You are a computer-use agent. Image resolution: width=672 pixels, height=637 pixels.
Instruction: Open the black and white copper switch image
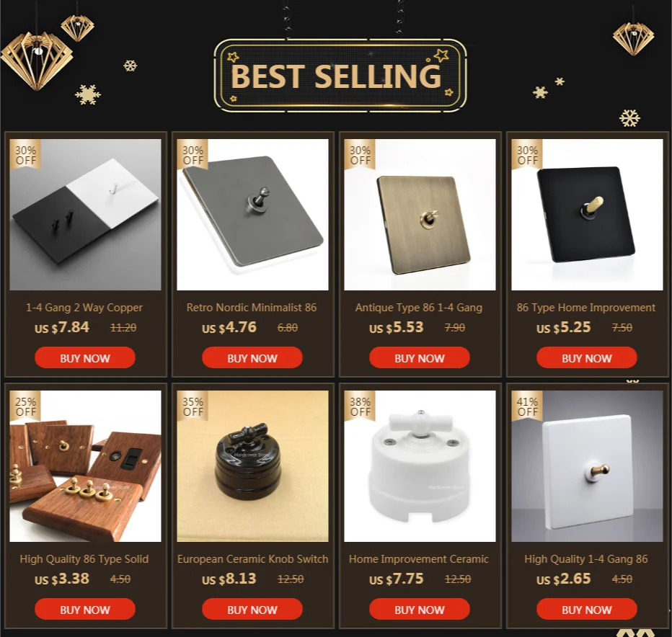click(85, 215)
